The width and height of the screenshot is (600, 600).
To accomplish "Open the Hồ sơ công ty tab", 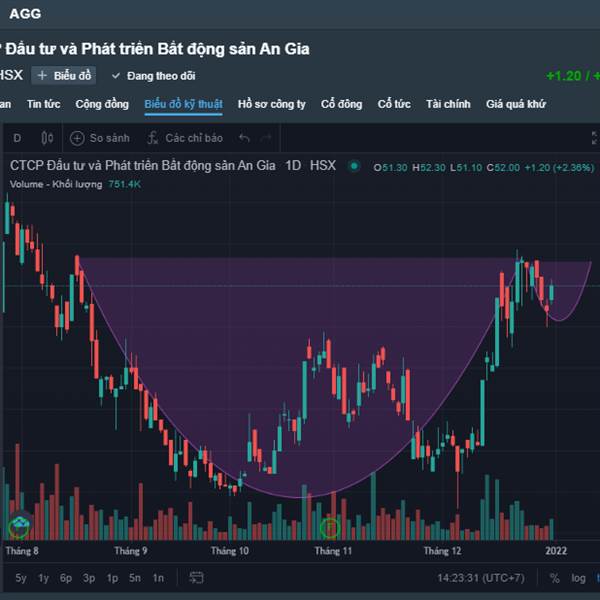I will point(272,104).
